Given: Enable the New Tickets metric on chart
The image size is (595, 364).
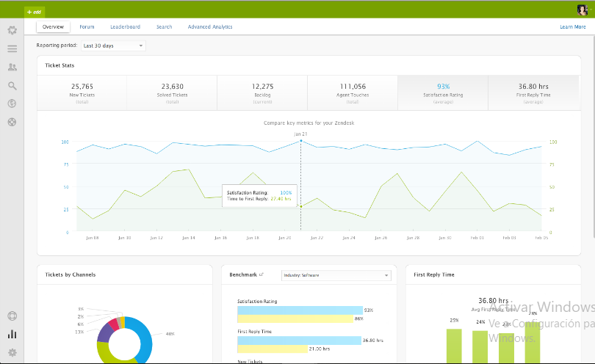Looking at the screenshot, I should pos(82,92).
